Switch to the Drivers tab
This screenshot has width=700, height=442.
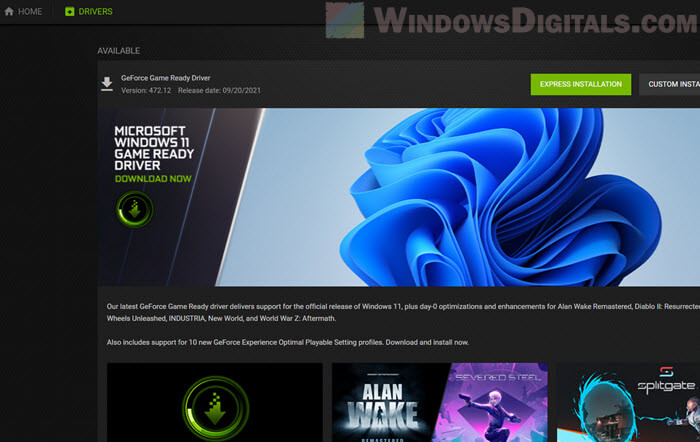88,12
